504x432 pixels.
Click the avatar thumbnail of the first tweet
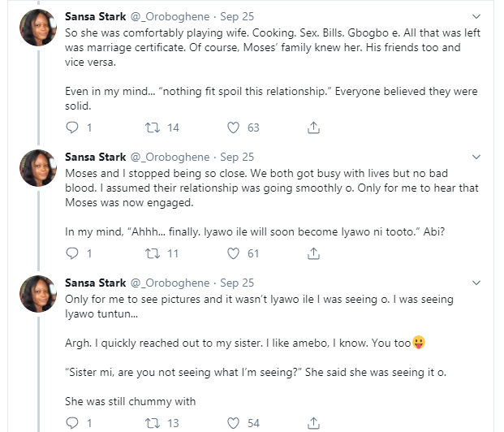point(37,27)
